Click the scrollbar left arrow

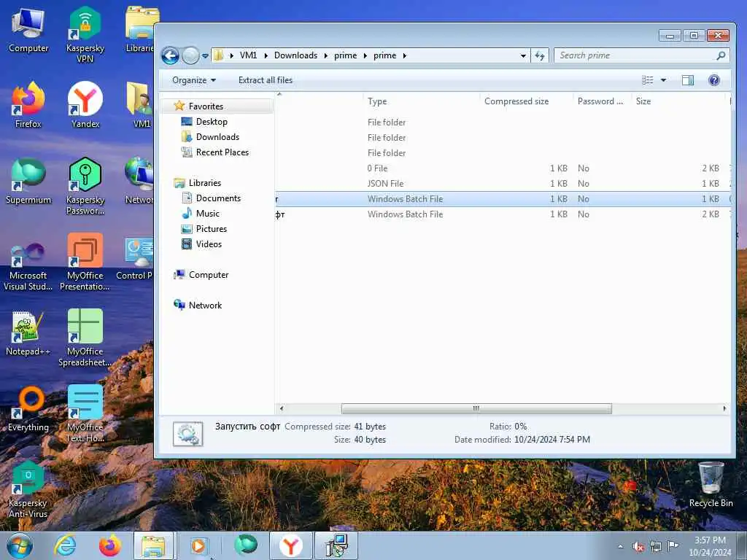pos(282,408)
